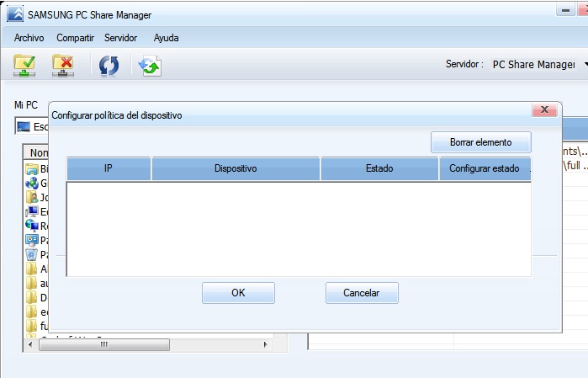Close the Configurar política del dispositivo dialog

tap(544, 109)
